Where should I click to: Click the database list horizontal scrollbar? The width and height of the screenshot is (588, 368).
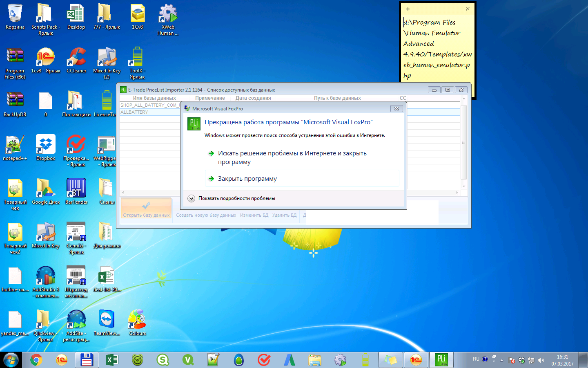point(290,192)
